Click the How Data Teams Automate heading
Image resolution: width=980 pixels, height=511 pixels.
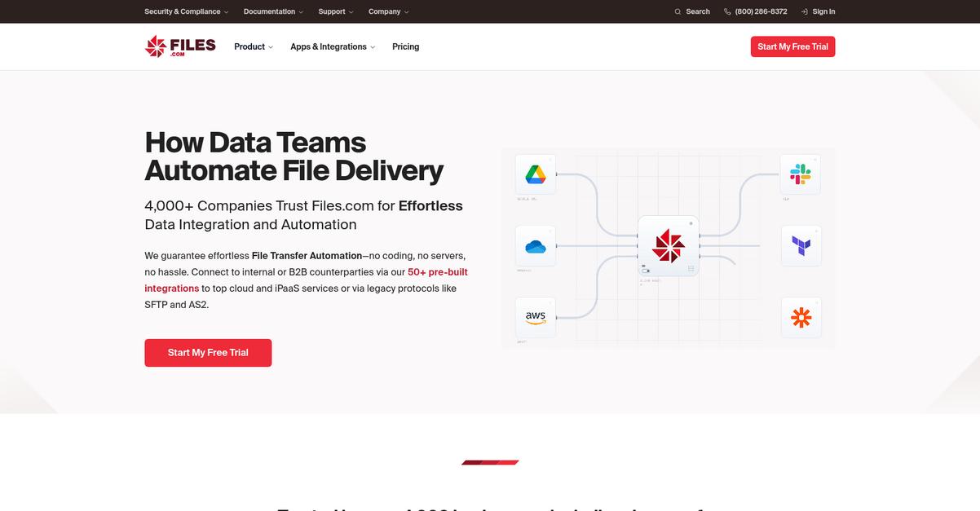tap(294, 156)
